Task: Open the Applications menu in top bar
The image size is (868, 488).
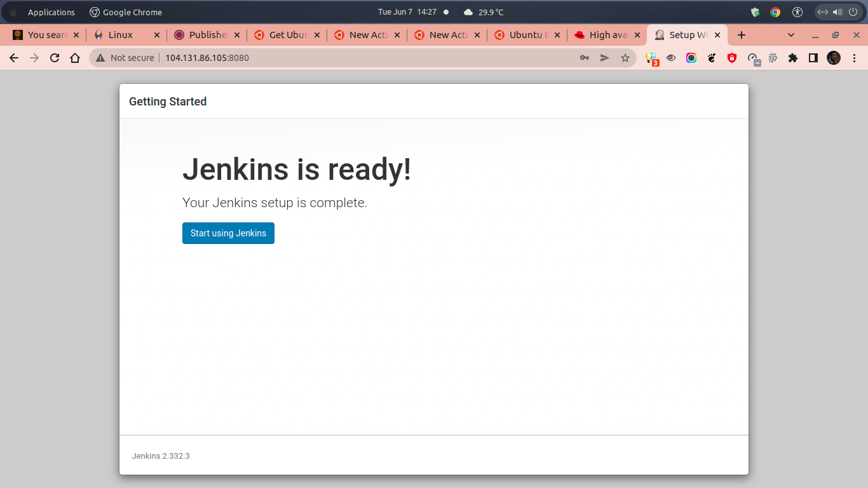Action: [x=51, y=12]
